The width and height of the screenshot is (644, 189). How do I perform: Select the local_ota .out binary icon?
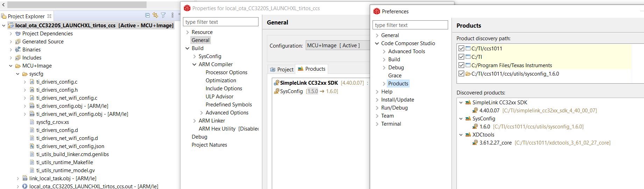click(25, 187)
